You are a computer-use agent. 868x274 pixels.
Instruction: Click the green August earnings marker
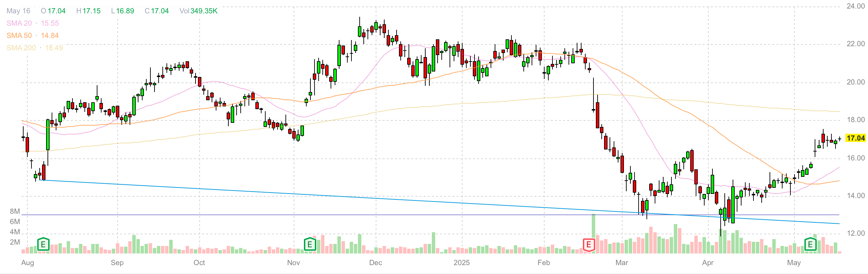[43, 245]
